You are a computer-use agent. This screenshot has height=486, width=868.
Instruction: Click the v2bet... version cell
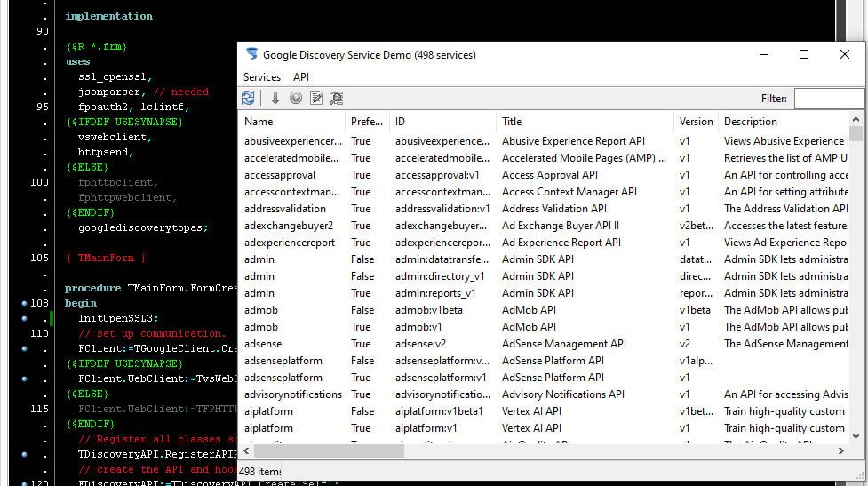coord(697,226)
